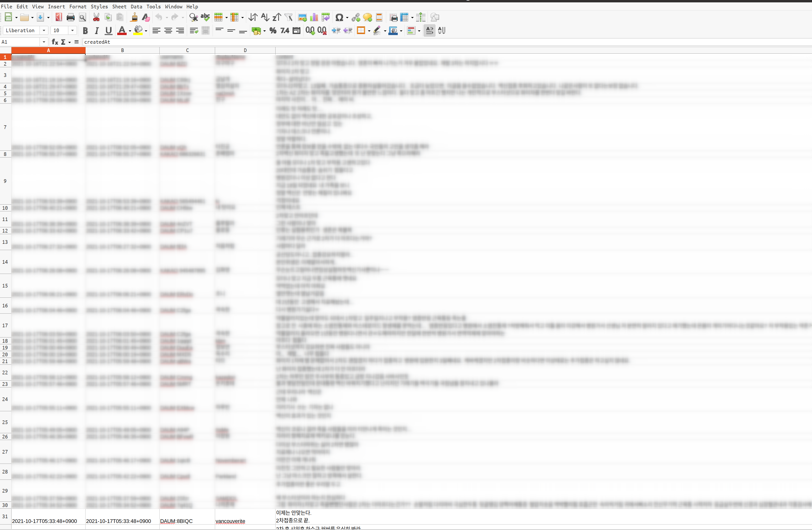Click the Clone Formatting paintbrush
Image resolution: width=812 pixels, height=530 pixels.
click(x=134, y=17)
